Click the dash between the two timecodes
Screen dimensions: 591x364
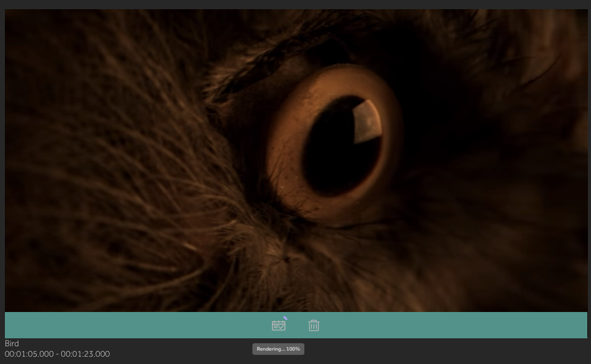point(58,354)
